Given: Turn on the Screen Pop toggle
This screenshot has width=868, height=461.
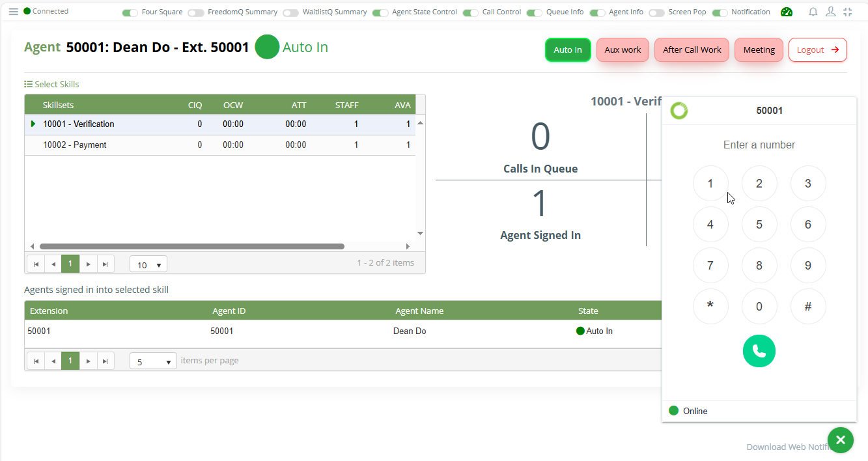Looking at the screenshot, I should pos(656,12).
